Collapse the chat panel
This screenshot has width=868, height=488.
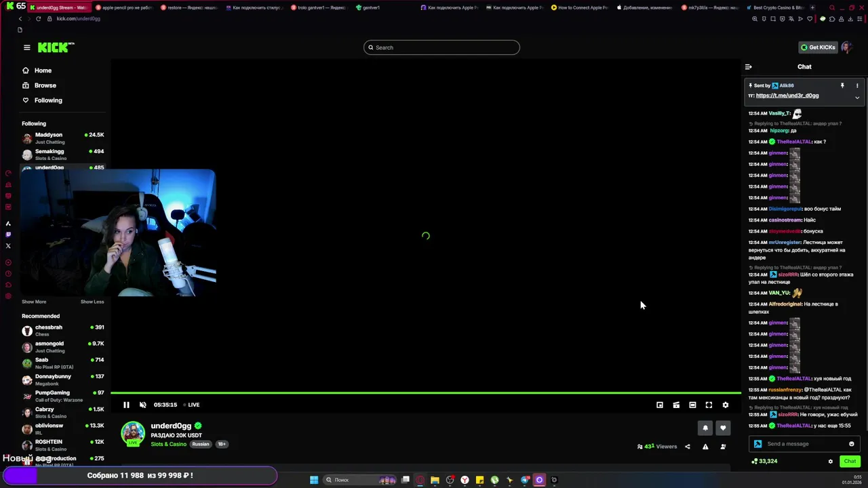point(749,66)
